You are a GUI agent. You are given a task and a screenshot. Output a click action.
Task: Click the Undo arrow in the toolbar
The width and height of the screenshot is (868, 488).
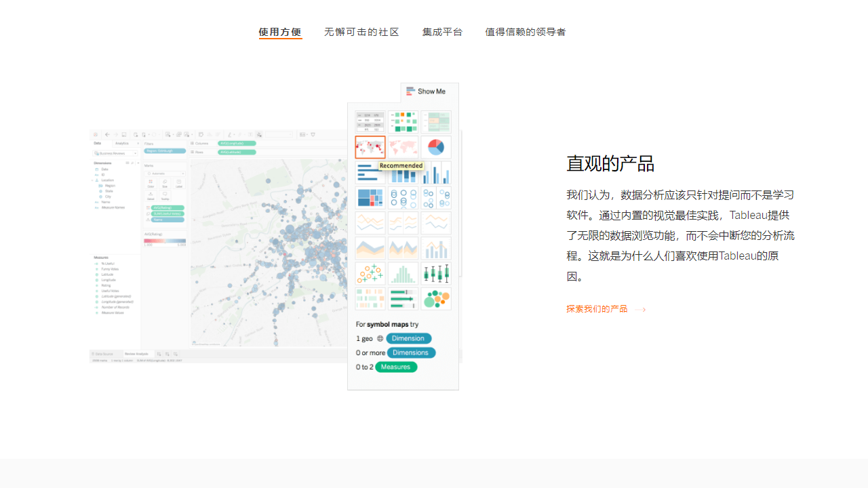[107, 134]
